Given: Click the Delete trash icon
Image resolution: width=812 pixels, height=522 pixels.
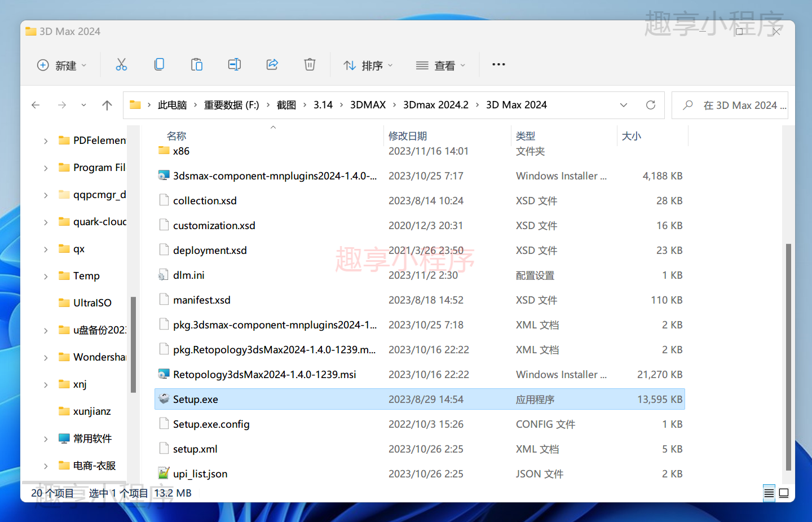Looking at the screenshot, I should (310, 65).
